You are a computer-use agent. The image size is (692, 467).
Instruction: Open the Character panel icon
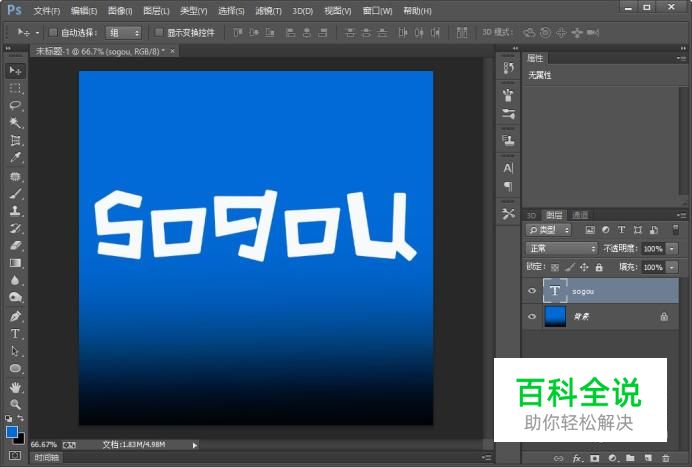point(508,168)
